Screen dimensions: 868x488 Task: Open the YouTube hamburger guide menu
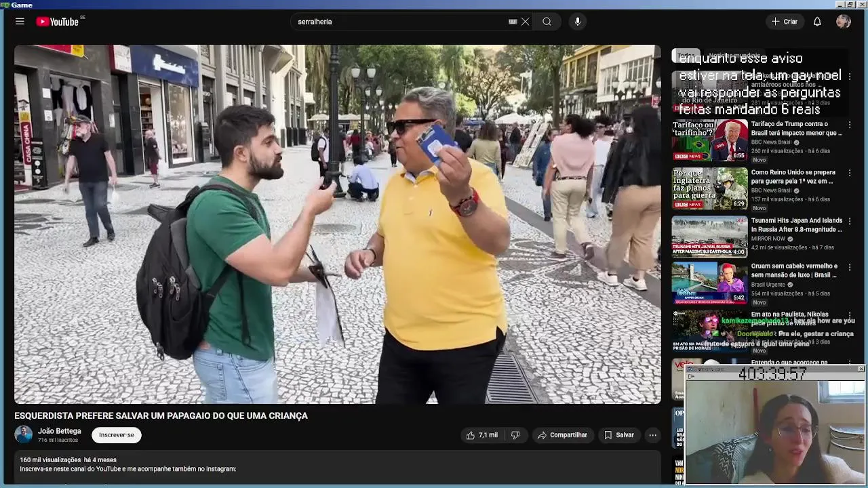click(x=20, y=22)
